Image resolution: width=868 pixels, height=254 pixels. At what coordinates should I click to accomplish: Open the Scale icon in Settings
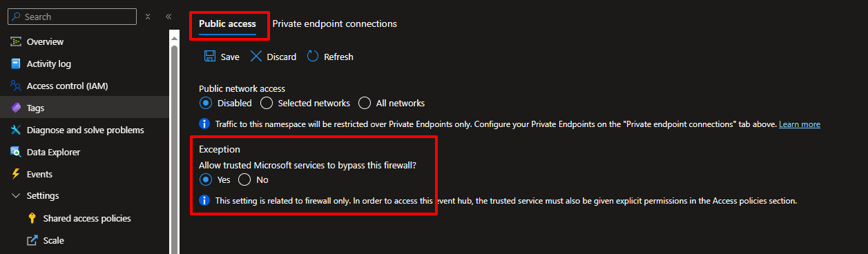coord(32,241)
